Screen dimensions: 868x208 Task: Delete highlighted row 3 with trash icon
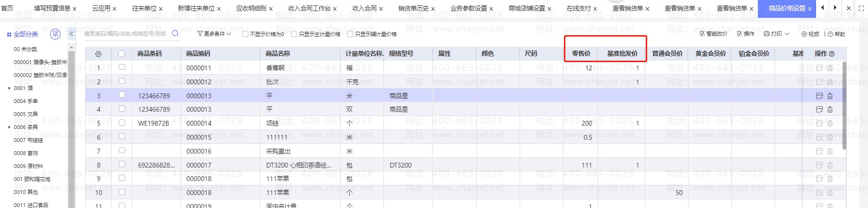coord(830,96)
